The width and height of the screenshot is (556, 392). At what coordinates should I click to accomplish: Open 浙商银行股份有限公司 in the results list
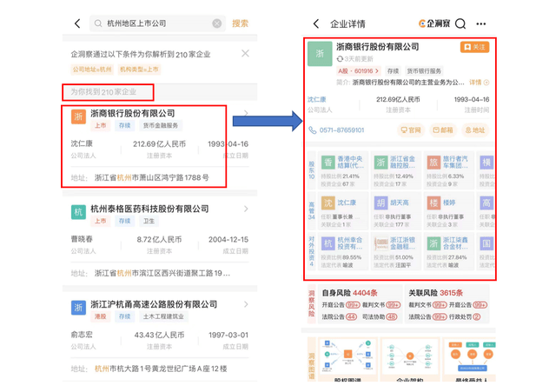coord(133,113)
